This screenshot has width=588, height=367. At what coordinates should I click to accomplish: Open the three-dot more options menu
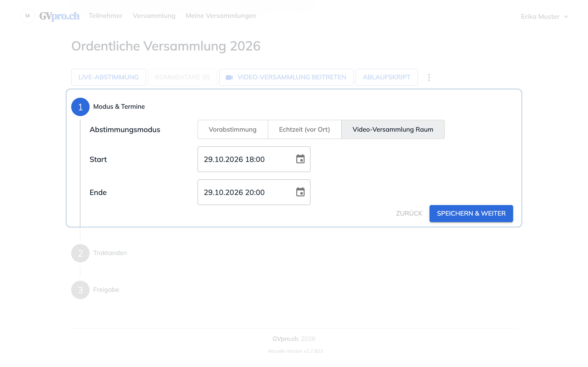click(x=429, y=78)
